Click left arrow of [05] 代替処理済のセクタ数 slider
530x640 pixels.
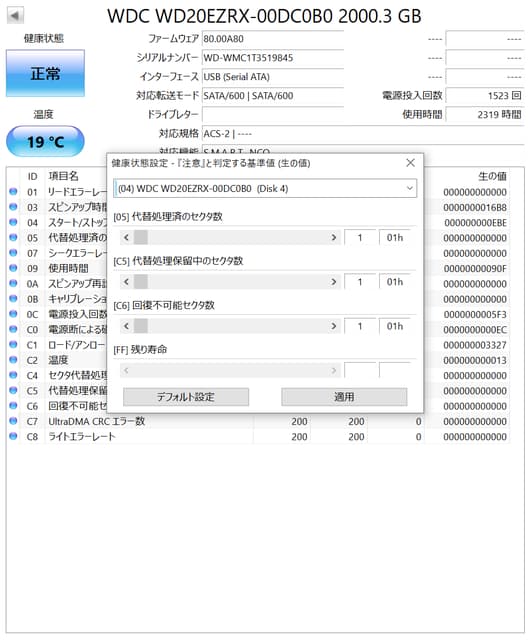tap(127, 237)
